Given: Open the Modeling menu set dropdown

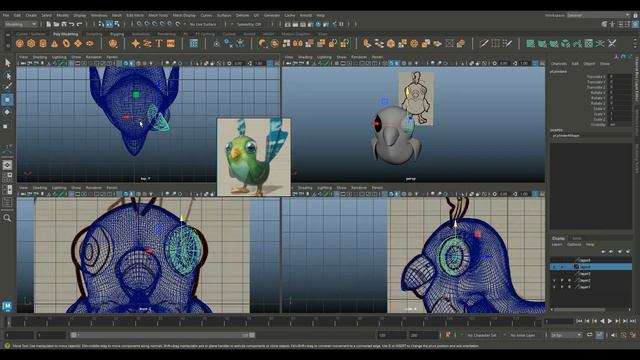Looking at the screenshot, I should pyautogui.click(x=21, y=24).
